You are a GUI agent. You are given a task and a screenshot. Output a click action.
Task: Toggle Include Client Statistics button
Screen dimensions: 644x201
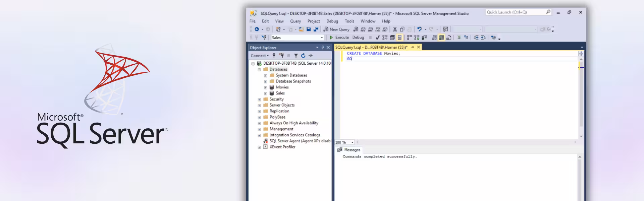pyautogui.click(x=424, y=38)
